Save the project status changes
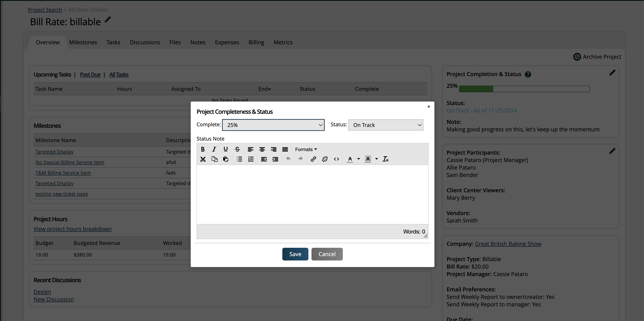 coord(295,254)
